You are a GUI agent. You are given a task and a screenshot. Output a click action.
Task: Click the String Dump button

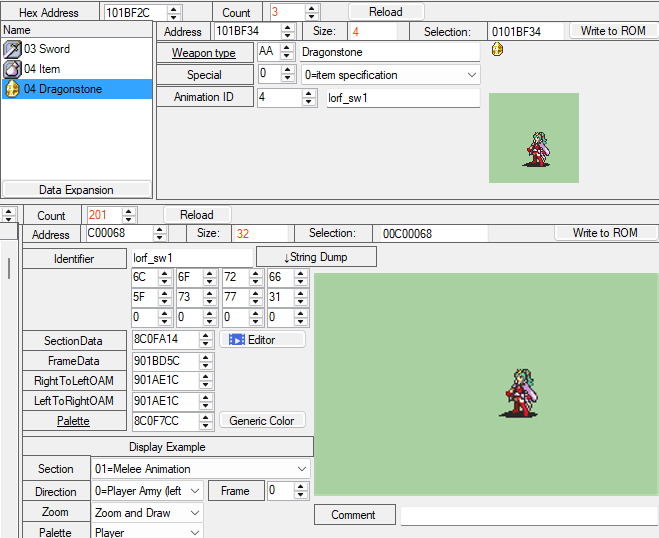[x=316, y=257]
